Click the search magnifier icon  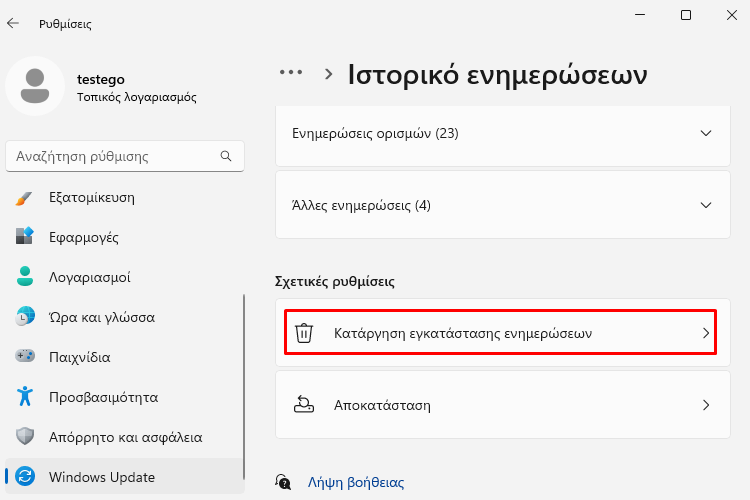coord(226,156)
